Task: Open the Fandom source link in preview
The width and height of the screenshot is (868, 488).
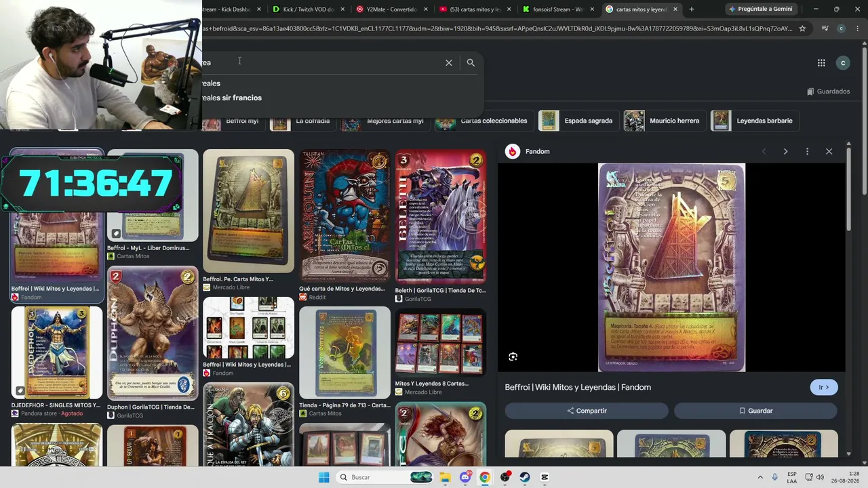Action: [528, 152]
